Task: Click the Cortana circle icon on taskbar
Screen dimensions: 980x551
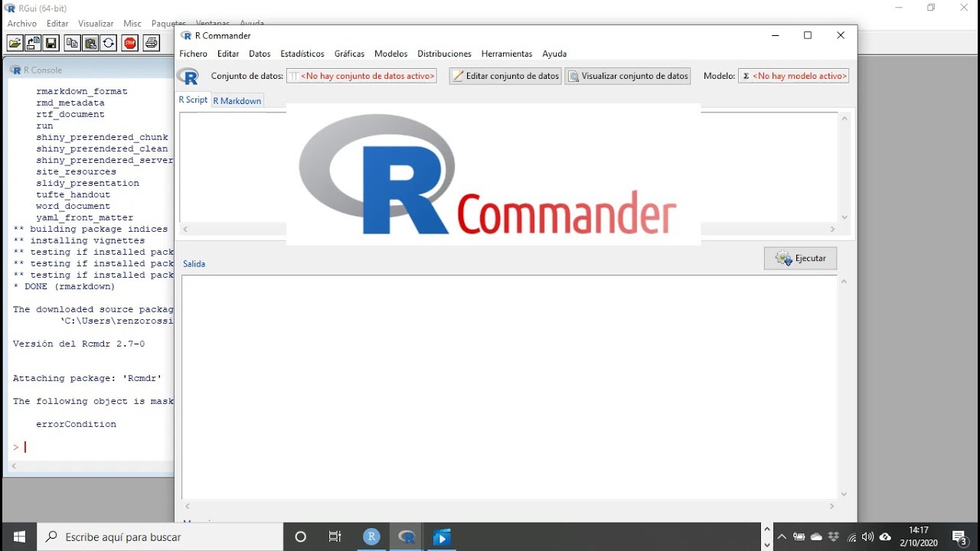Action: pyautogui.click(x=300, y=536)
